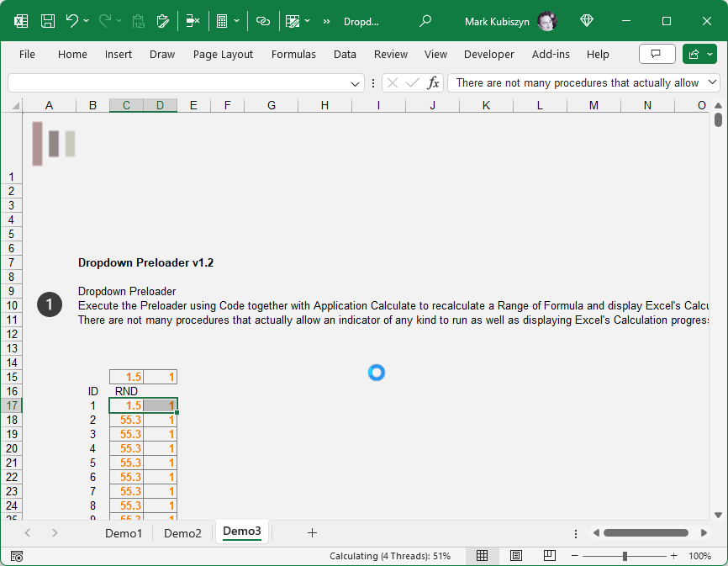
Task: Open the title bar search magnifier
Action: pyautogui.click(x=425, y=21)
